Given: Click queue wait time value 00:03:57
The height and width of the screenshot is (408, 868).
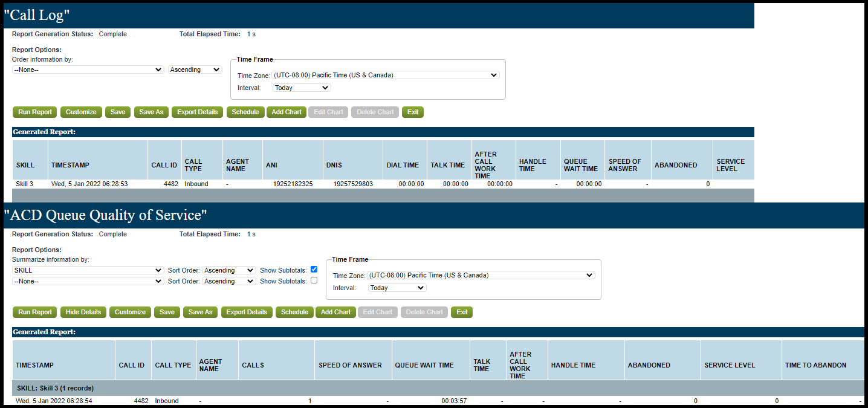Looking at the screenshot, I should click(454, 401).
